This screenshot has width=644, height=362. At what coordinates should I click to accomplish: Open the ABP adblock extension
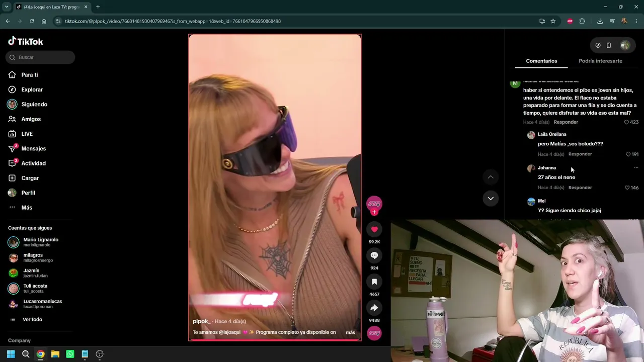pyautogui.click(x=570, y=21)
